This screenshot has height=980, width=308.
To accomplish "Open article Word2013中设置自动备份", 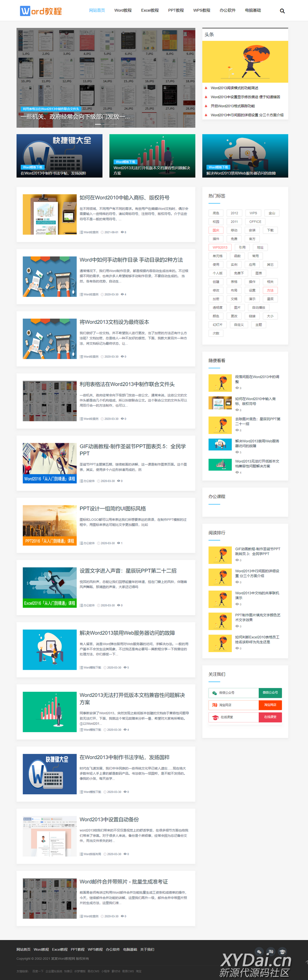I will [x=109, y=819].
